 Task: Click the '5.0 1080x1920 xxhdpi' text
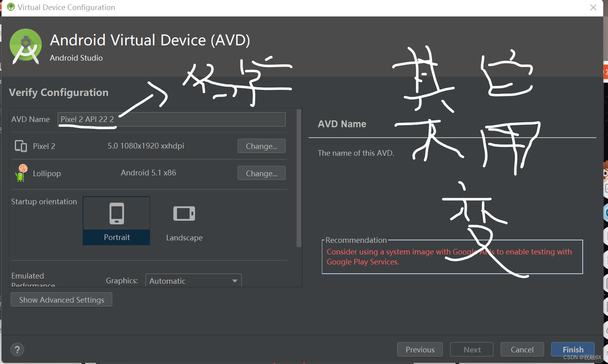[x=146, y=146]
